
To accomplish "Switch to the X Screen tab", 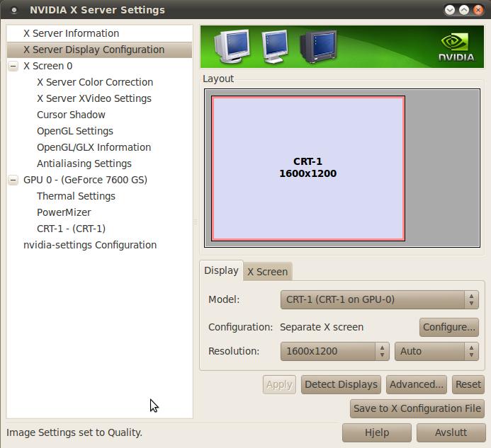I will [x=267, y=272].
